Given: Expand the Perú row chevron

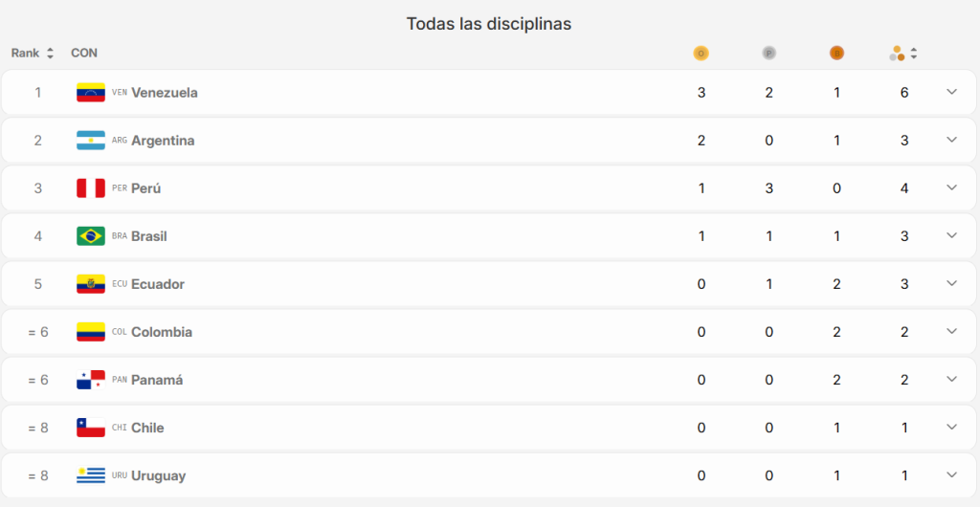Looking at the screenshot, I should (x=951, y=187).
